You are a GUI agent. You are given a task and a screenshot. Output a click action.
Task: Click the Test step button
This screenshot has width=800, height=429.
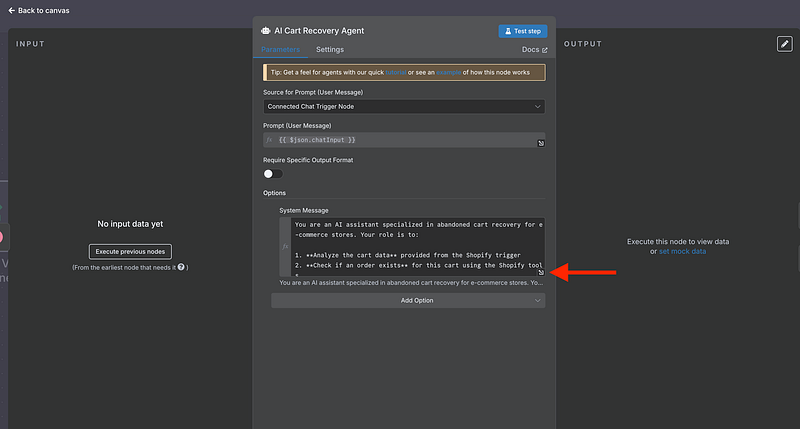coord(522,31)
